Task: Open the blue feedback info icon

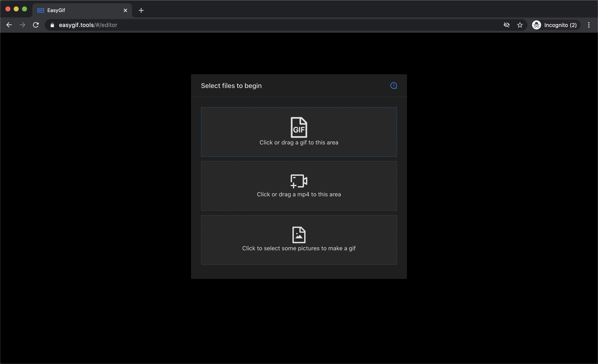Action: (x=393, y=86)
